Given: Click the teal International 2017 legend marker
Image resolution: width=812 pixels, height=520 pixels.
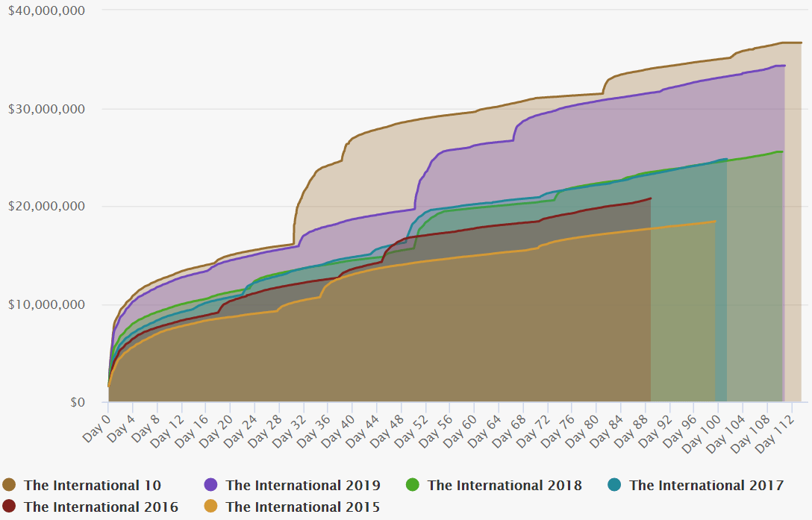Looking at the screenshot, I should coord(615,485).
